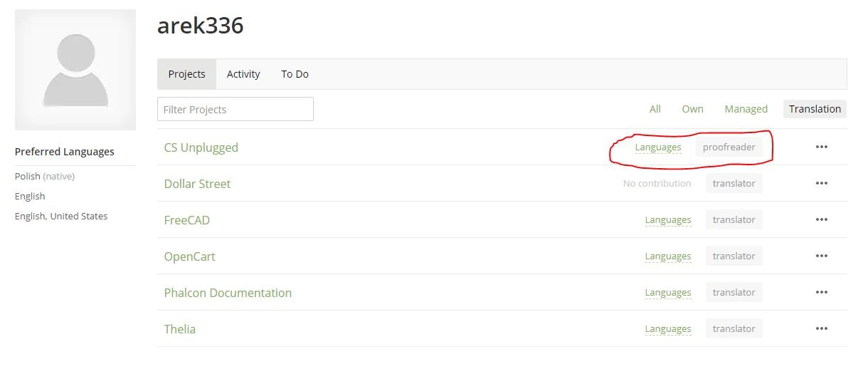Screen dimensions: 868x374
Task: Switch to the To Do tab
Action: pos(295,74)
